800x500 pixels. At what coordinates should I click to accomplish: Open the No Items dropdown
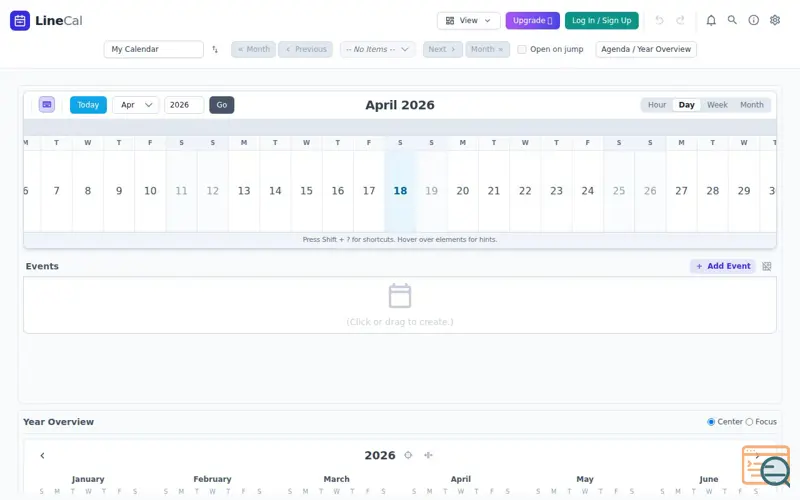[x=378, y=49]
